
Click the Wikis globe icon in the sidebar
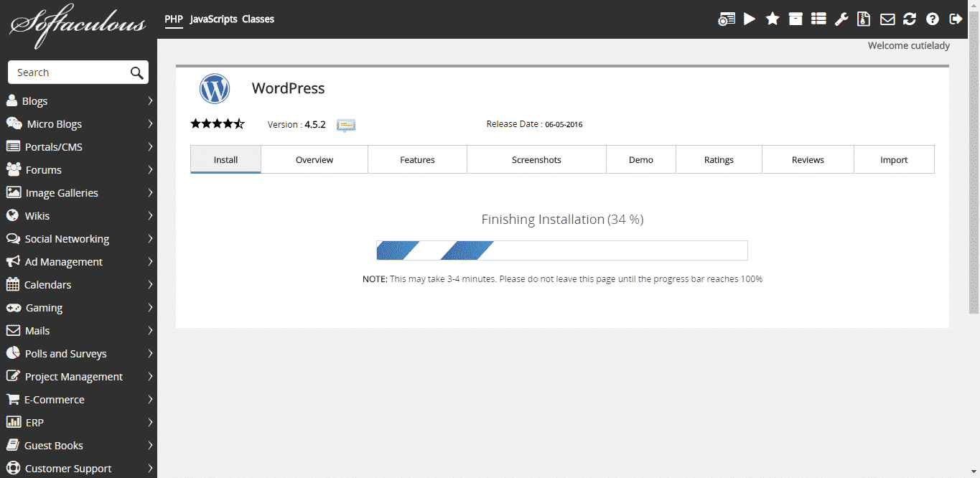pos(12,215)
